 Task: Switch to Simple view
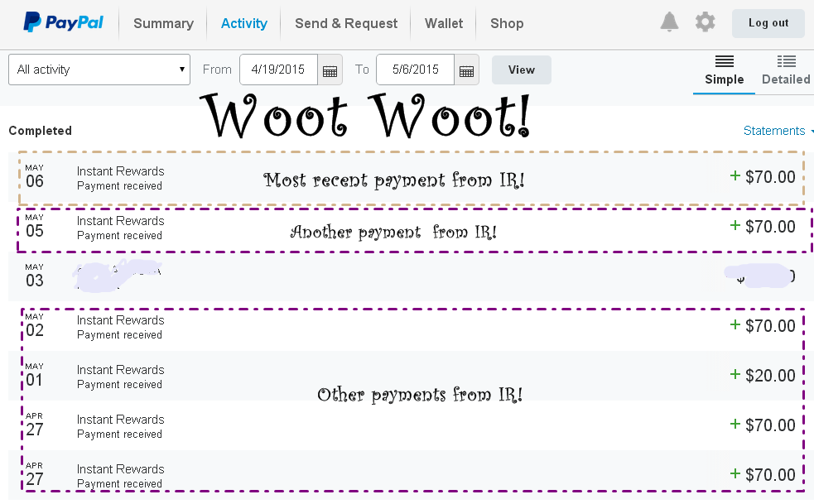725,70
